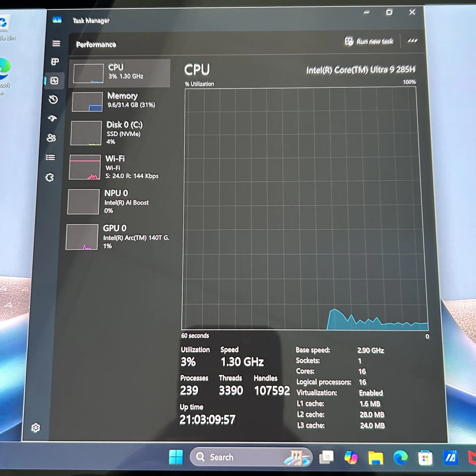Launch Copilot from the taskbar
Viewport: 476px width, 476px height.
(351, 457)
